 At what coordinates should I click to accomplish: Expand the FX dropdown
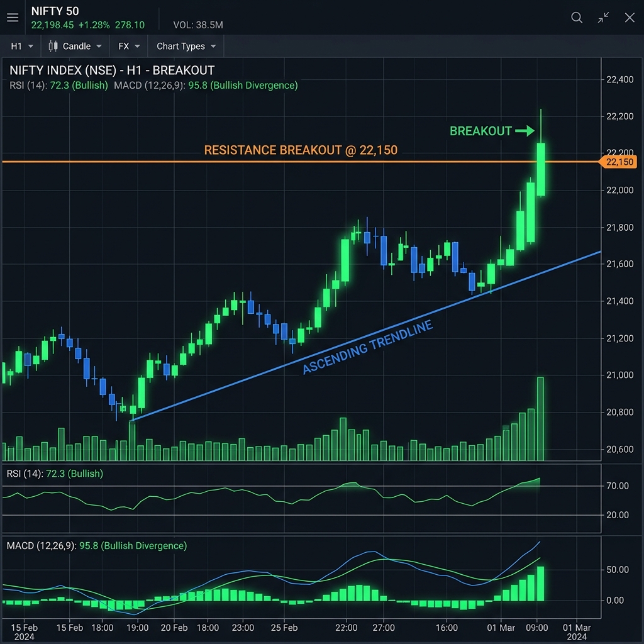click(x=128, y=46)
